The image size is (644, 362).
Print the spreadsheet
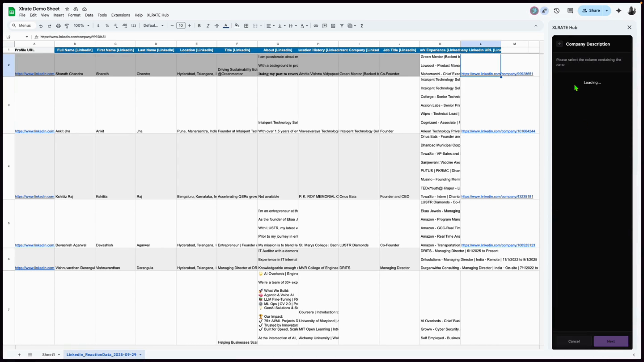tap(58, 26)
